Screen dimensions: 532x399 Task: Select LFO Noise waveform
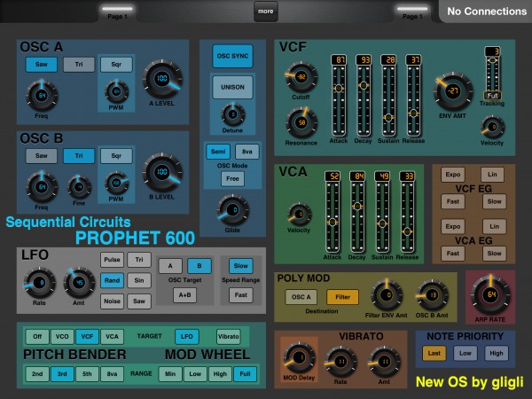[112, 301]
